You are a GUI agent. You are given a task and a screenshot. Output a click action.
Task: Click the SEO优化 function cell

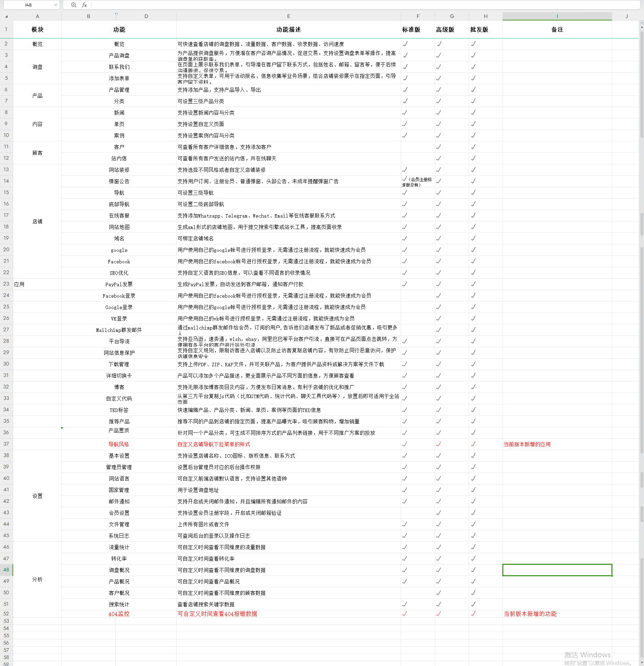[x=119, y=273]
